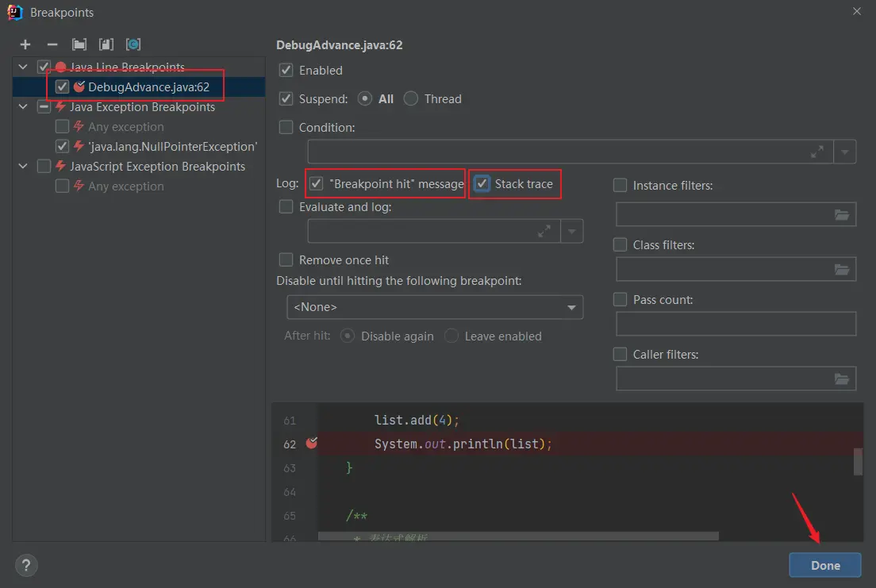Enable Any exception under JavaScript Exception Breakpoints
This screenshot has width=876, height=588.
click(62, 186)
